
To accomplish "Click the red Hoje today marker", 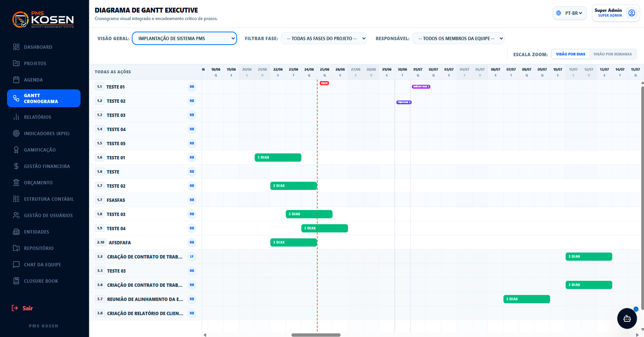I will coord(324,83).
